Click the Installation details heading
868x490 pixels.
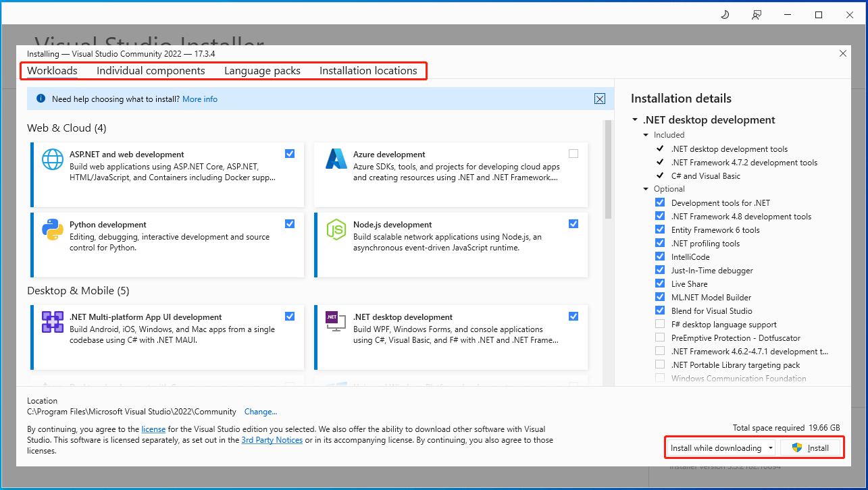681,99
